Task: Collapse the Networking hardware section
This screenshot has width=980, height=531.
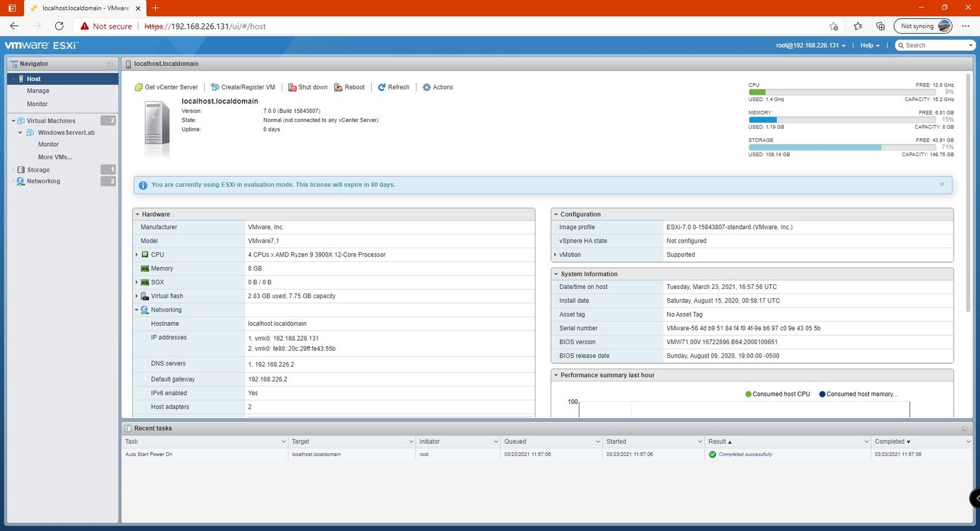Action: pyautogui.click(x=137, y=310)
